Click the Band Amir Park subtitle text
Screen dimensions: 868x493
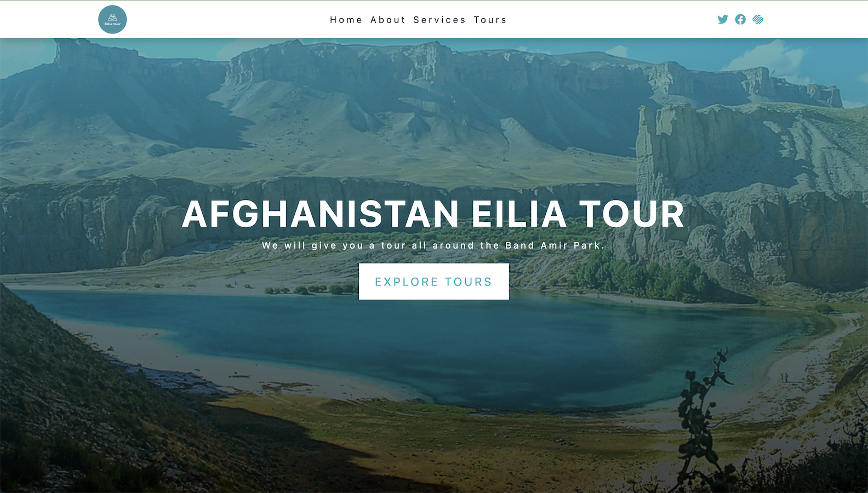click(x=433, y=245)
